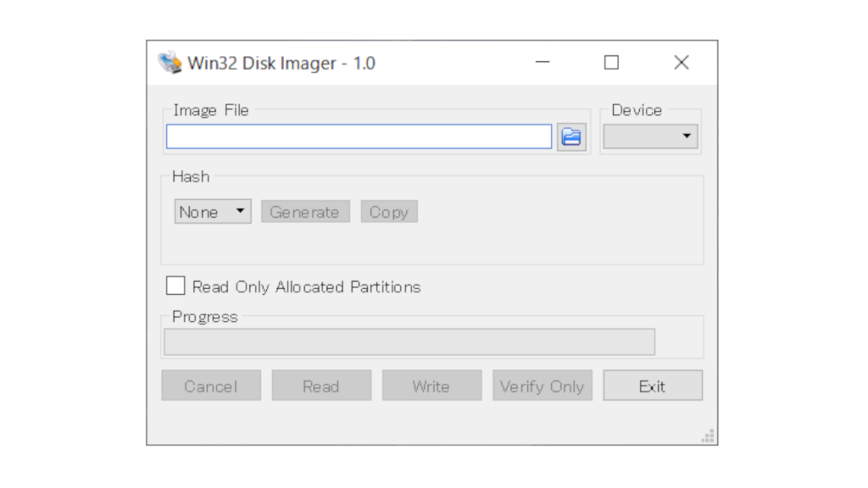
Task: Click the resize grip at bottom right
Action: point(706,435)
